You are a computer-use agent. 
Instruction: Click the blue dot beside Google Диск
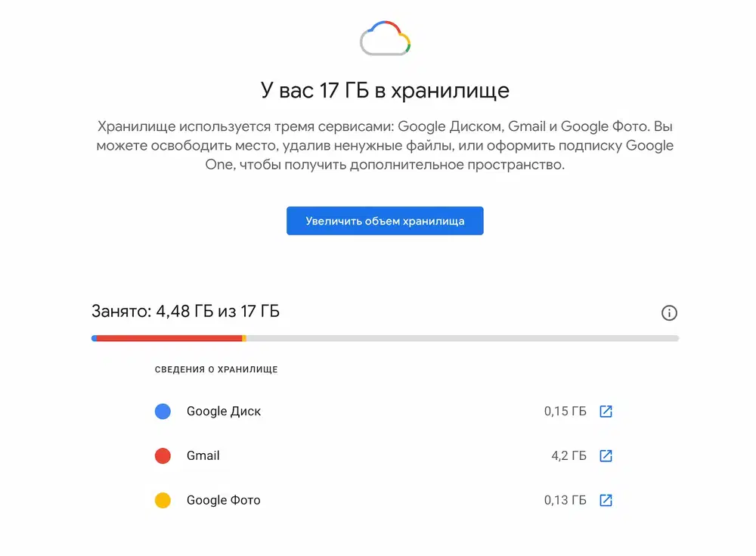[x=163, y=412]
